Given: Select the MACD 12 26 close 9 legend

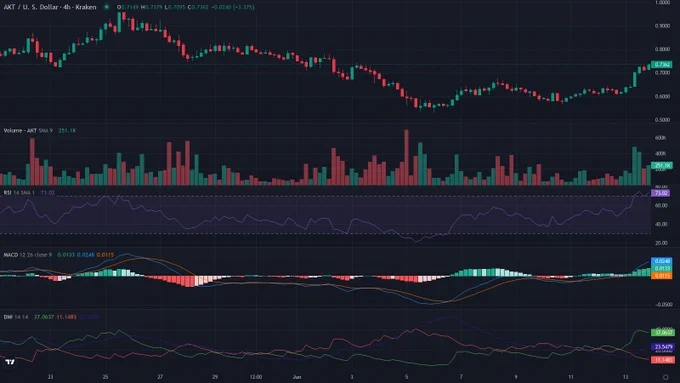Looking at the screenshot, I should pyautogui.click(x=28, y=255).
